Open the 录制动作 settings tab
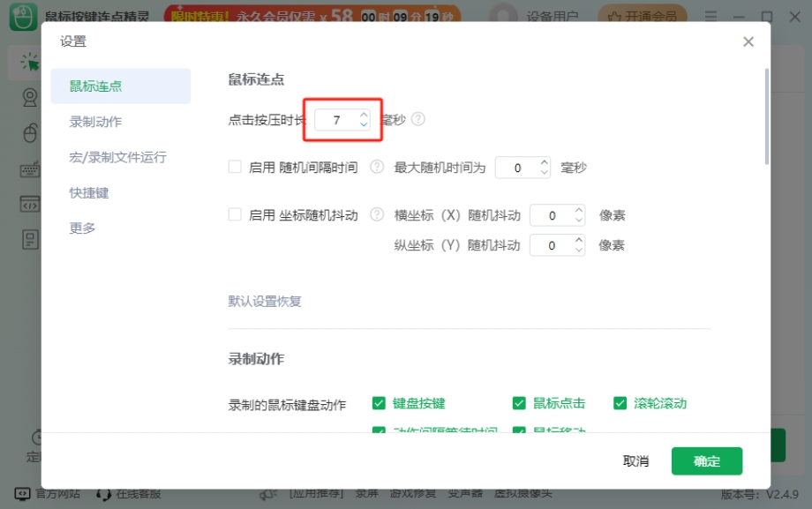The image size is (812, 509). (x=95, y=122)
